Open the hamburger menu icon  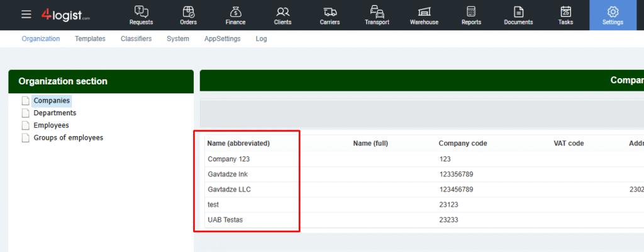coord(26,14)
